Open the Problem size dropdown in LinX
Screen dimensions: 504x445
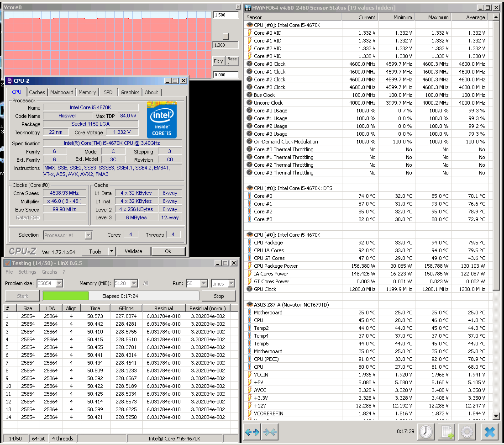pyautogui.click(x=59, y=283)
